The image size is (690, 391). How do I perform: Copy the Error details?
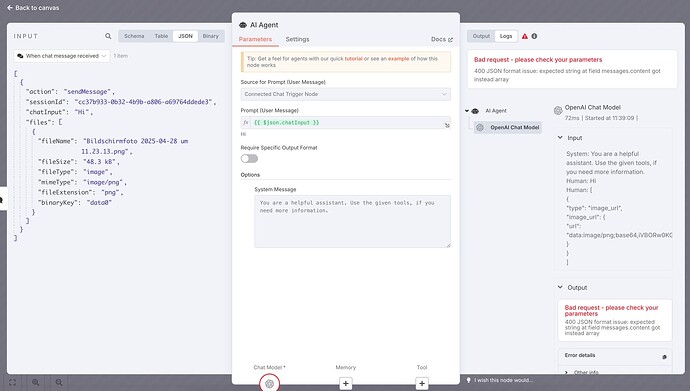(x=664, y=357)
